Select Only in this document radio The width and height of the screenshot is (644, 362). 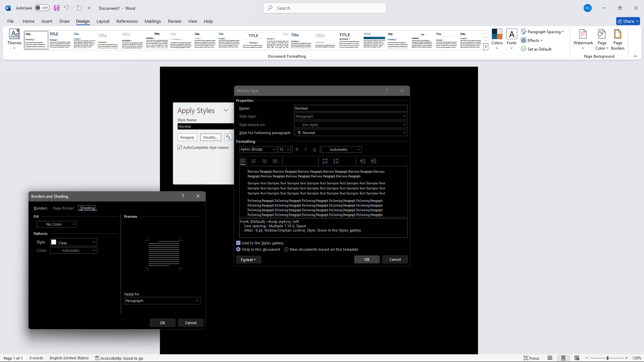click(x=238, y=249)
